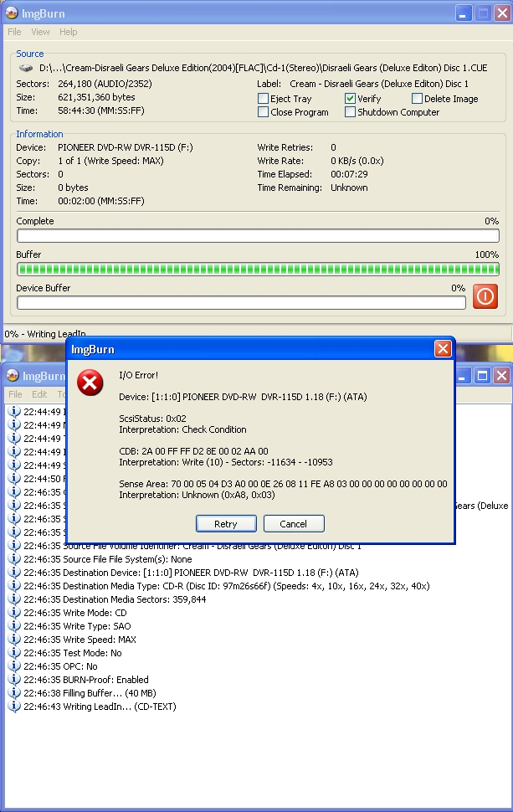513x812 pixels.
Task: Click the ImgBurn log window title icon
Action: [13, 376]
